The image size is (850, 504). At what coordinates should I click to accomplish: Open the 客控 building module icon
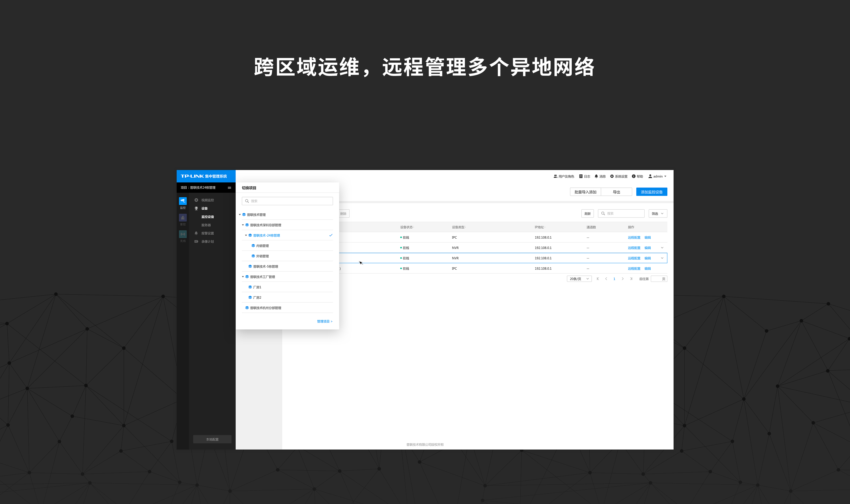coord(183,218)
